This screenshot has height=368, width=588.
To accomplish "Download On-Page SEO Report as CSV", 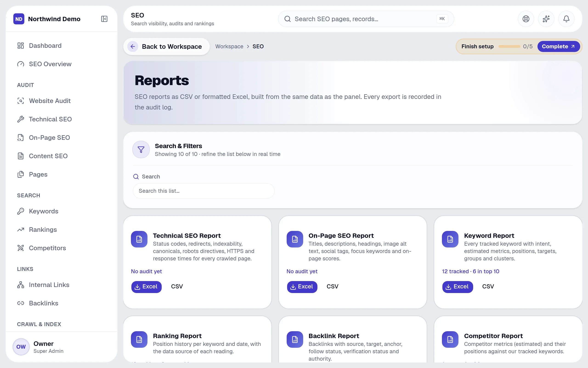I will (332, 287).
